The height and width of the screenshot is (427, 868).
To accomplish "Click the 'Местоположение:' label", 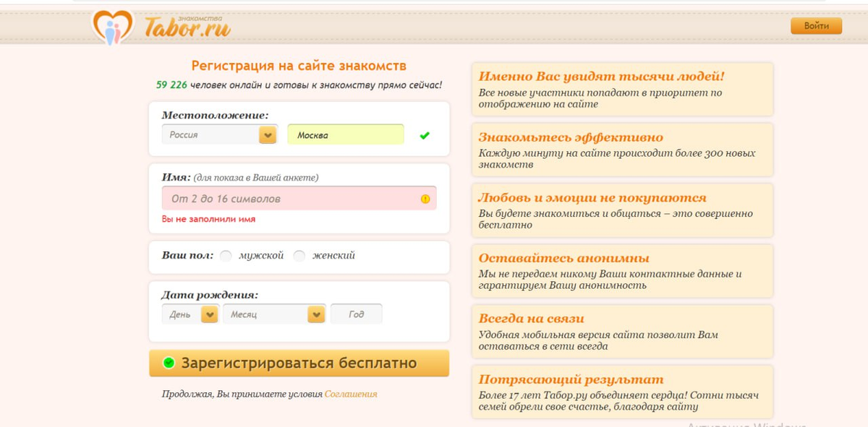I will click(x=215, y=115).
